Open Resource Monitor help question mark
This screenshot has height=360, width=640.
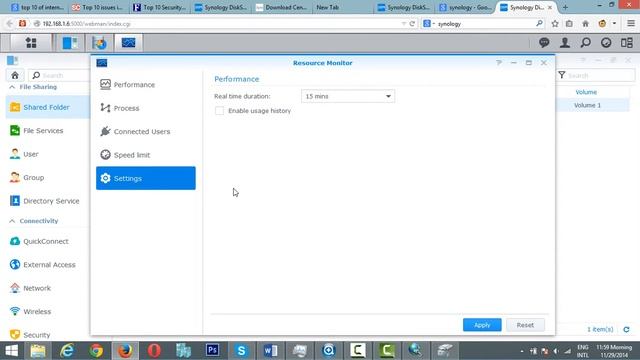[x=499, y=63]
